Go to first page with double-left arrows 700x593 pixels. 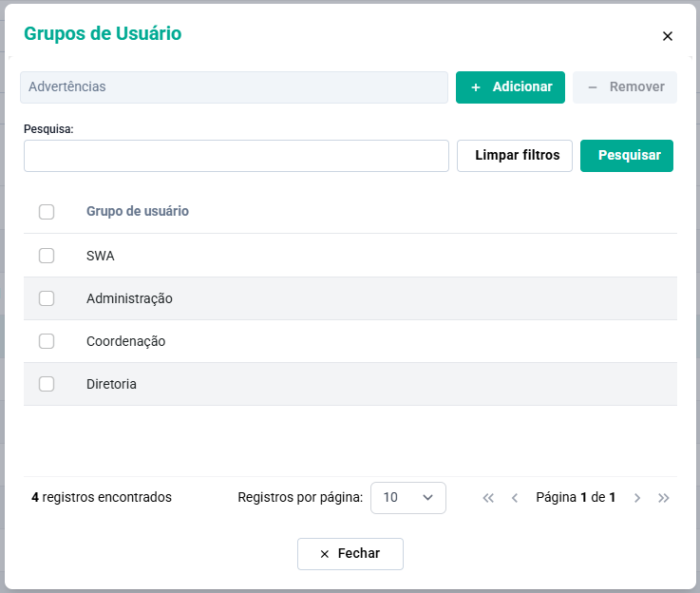tap(488, 498)
